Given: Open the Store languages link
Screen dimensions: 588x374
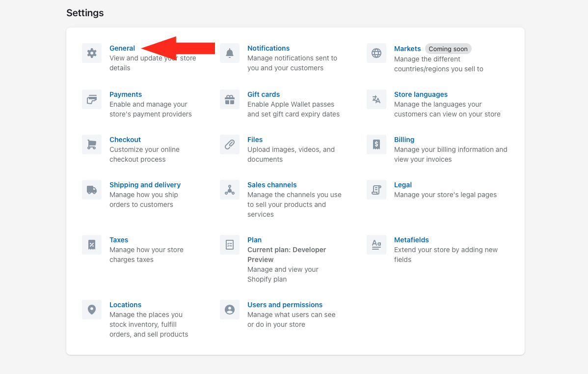Looking at the screenshot, I should 421,94.
